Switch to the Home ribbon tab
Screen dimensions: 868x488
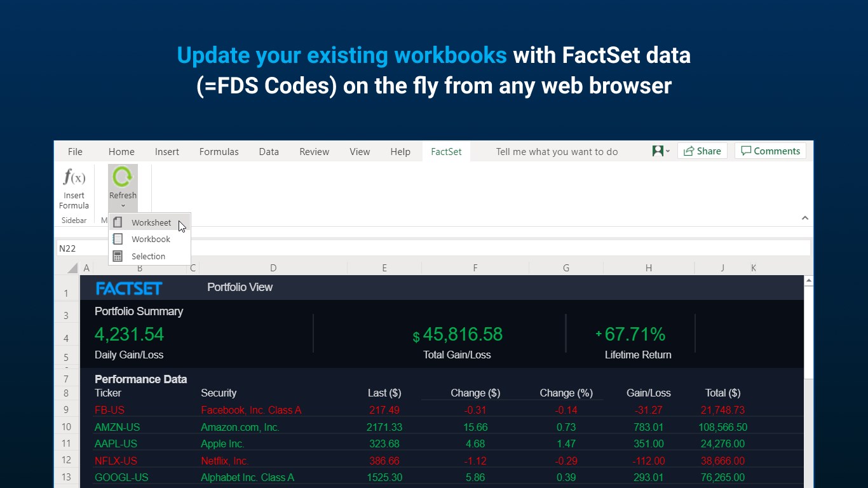(121, 151)
